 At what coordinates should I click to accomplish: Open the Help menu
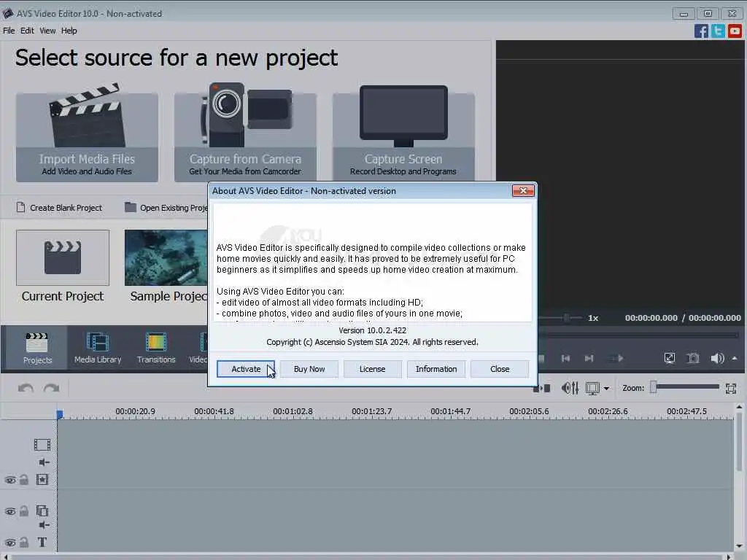(x=69, y=31)
